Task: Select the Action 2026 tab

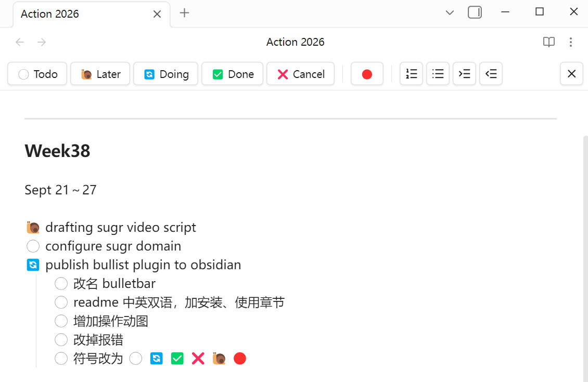Action: tap(92, 14)
